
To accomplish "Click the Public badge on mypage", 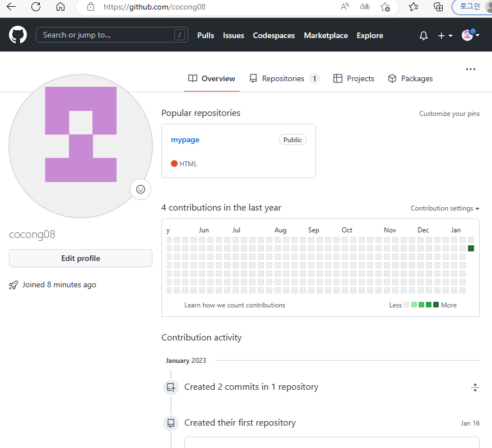I will click(x=293, y=140).
